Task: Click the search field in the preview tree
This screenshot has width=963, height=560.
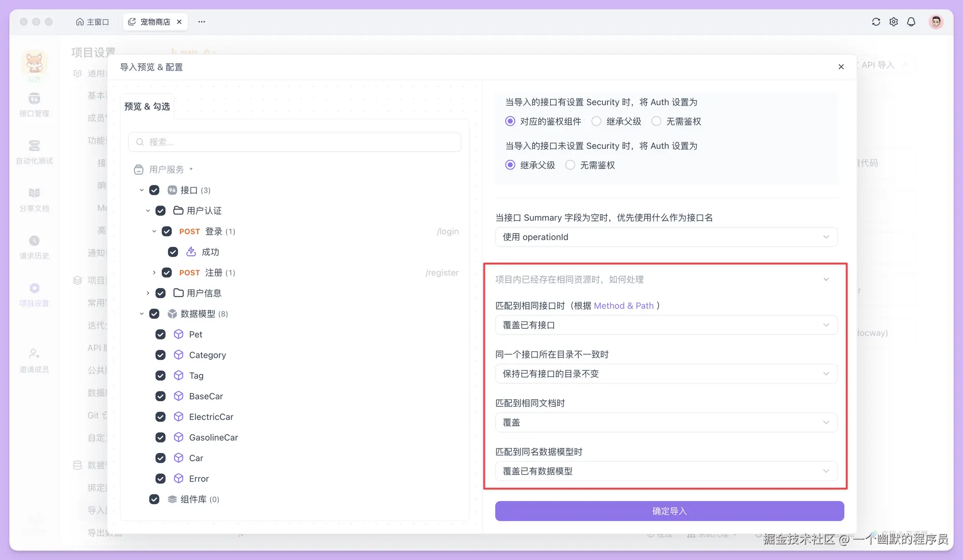Action: tap(294, 142)
